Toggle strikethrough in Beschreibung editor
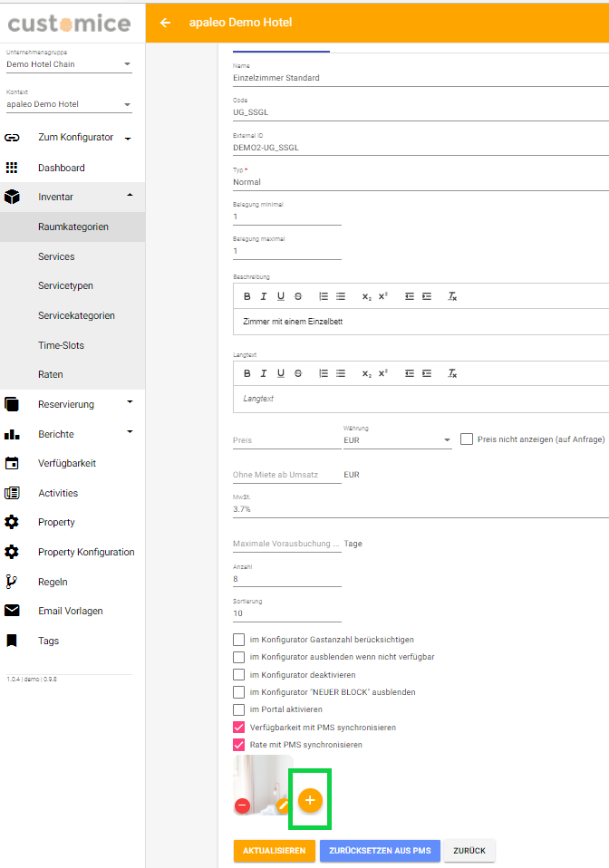This screenshot has width=609, height=868. point(298,296)
